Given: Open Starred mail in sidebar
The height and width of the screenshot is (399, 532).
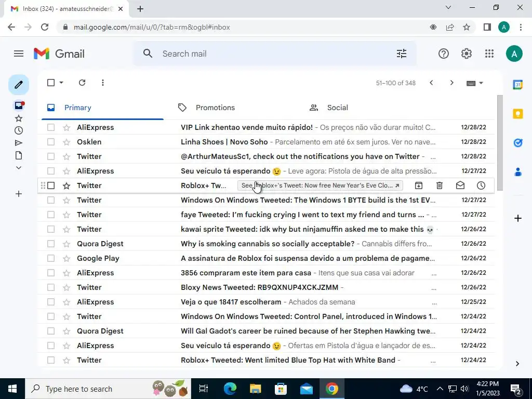Looking at the screenshot, I should click(x=19, y=118).
